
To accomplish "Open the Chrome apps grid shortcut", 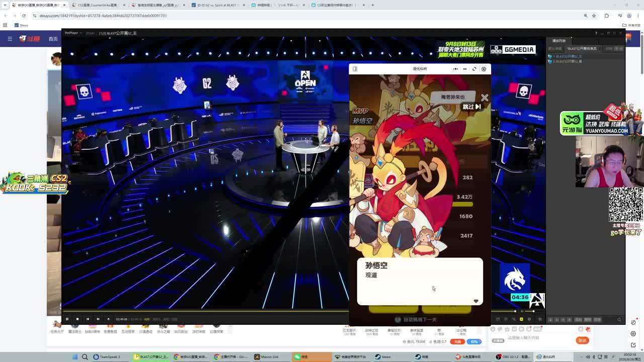I will 6,25.
